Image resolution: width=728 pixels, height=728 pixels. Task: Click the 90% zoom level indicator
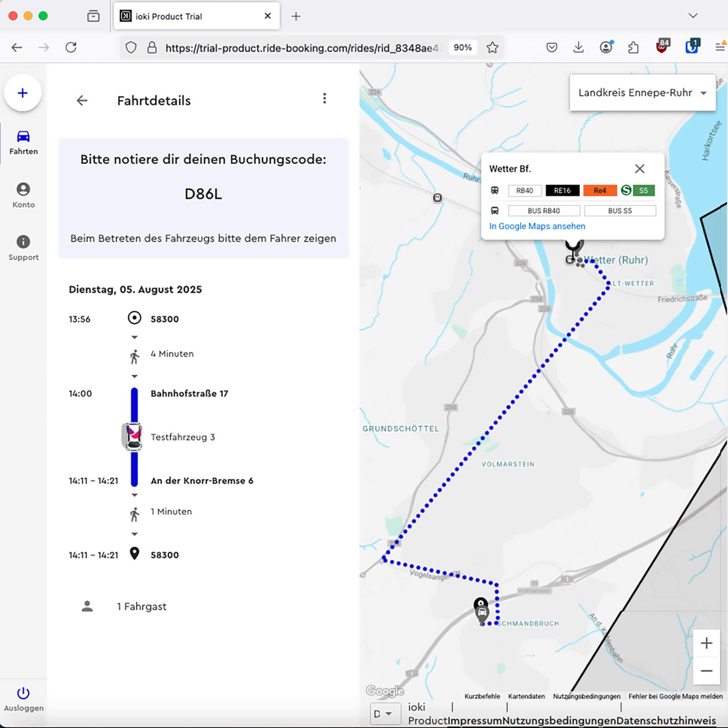pyautogui.click(x=463, y=48)
